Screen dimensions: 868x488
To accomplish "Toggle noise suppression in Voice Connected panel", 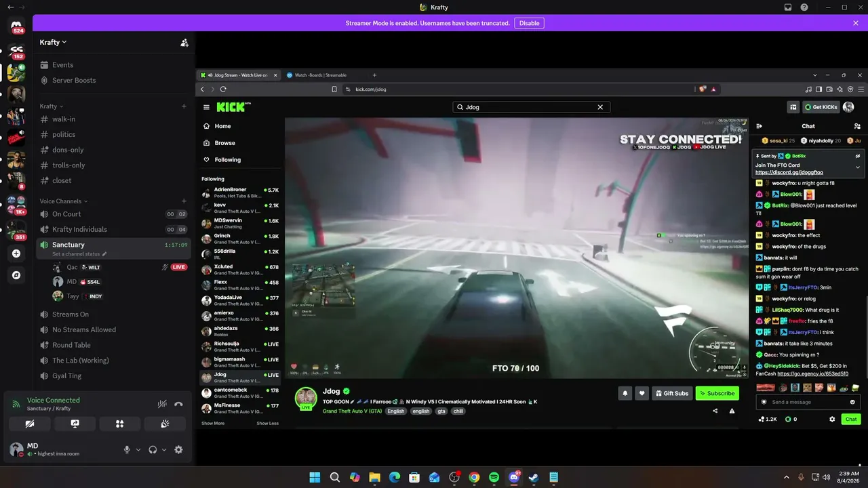I will pos(162,404).
